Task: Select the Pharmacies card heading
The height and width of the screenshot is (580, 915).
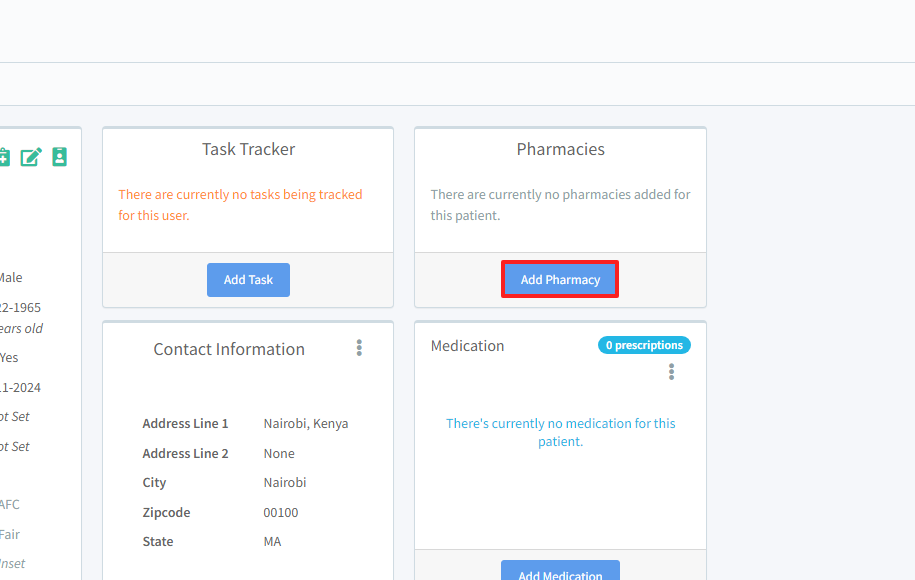Action: [x=560, y=149]
